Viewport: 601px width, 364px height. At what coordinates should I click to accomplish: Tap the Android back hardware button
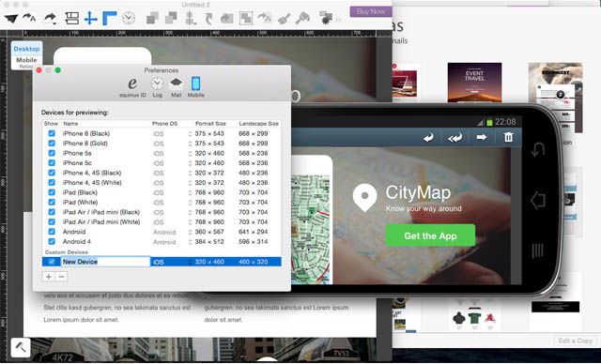[538, 150]
